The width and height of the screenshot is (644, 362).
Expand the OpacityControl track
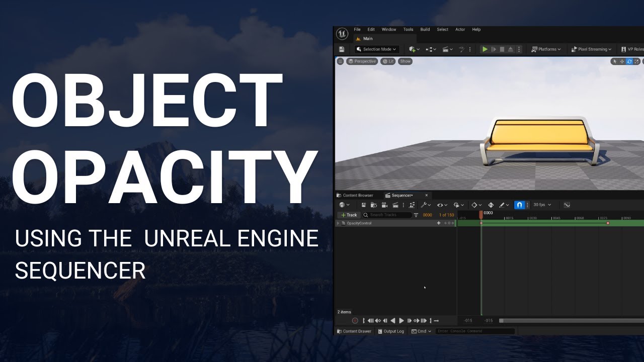(x=338, y=223)
